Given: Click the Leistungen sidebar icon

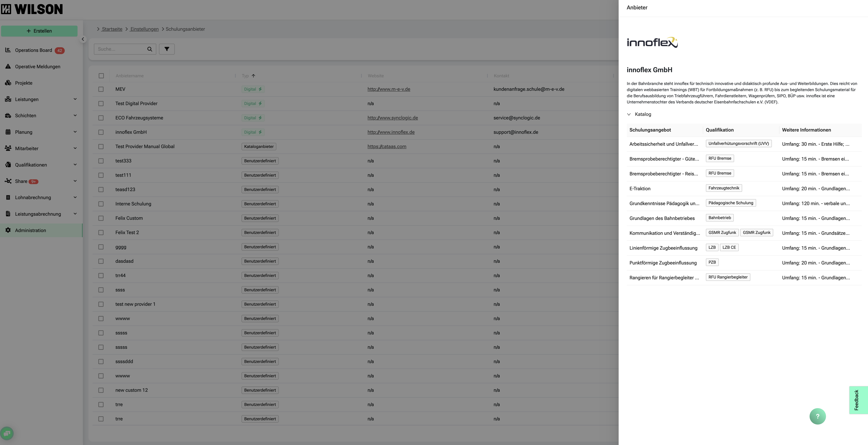Looking at the screenshot, I should coord(8,99).
